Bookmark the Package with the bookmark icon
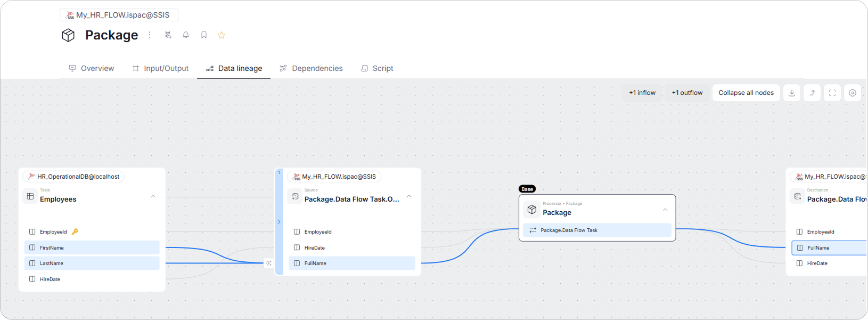The height and width of the screenshot is (320, 868). coord(204,35)
